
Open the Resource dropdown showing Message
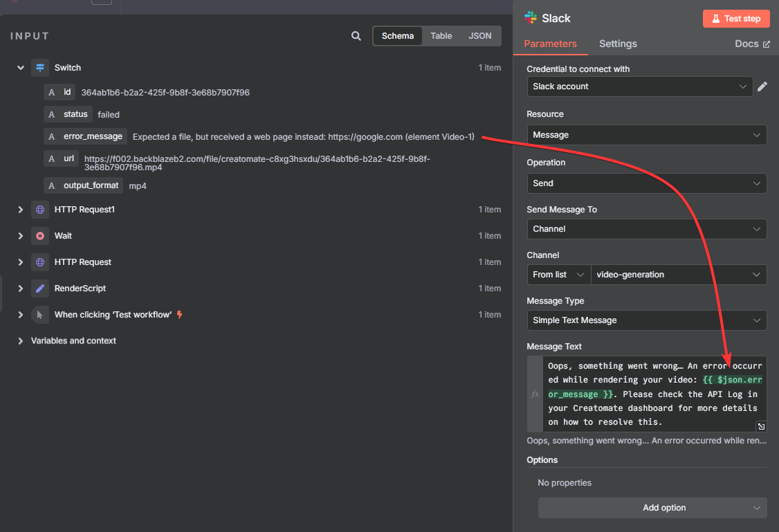(646, 135)
